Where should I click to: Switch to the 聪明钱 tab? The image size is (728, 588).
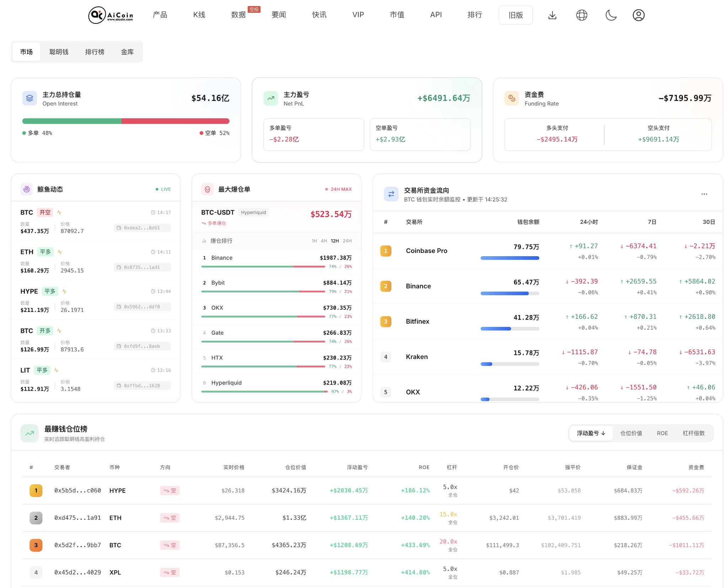59,52
